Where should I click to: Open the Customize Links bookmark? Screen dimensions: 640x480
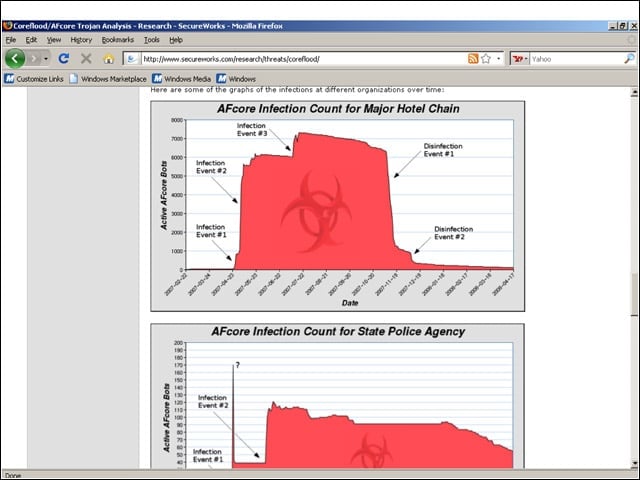point(34,79)
